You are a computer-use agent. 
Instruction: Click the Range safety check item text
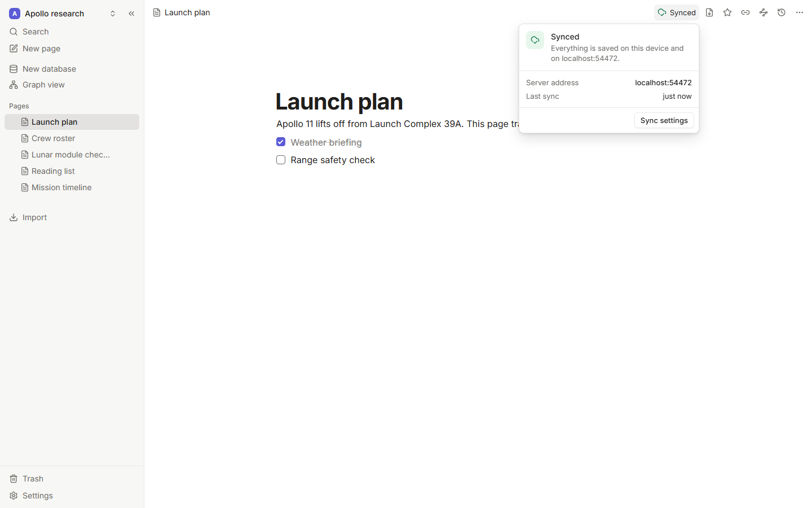pos(333,160)
